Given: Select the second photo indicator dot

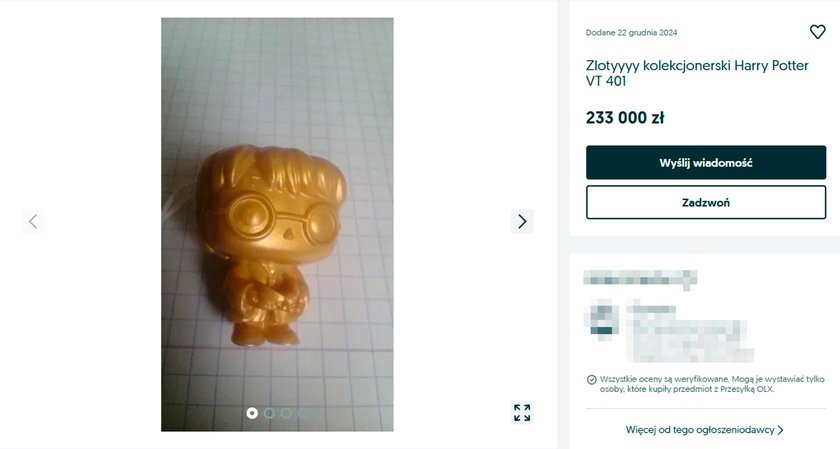Looking at the screenshot, I should (x=269, y=413).
